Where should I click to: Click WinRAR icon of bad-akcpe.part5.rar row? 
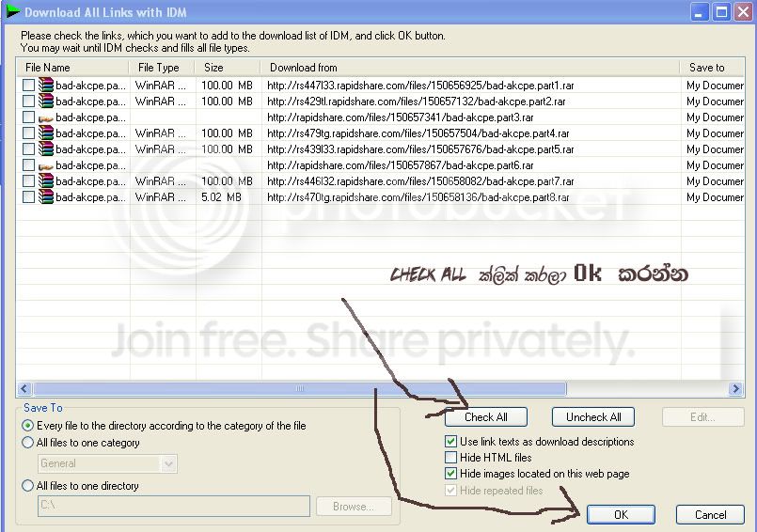point(46,149)
